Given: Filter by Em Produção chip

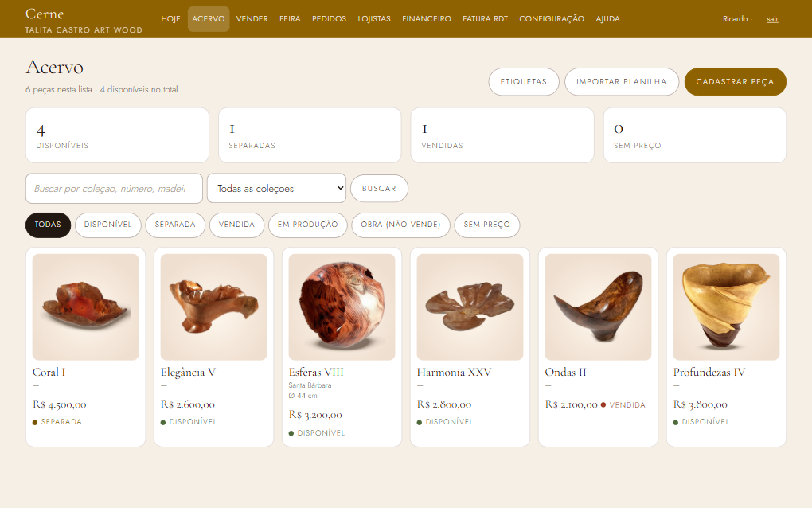Looking at the screenshot, I should click(307, 225).
